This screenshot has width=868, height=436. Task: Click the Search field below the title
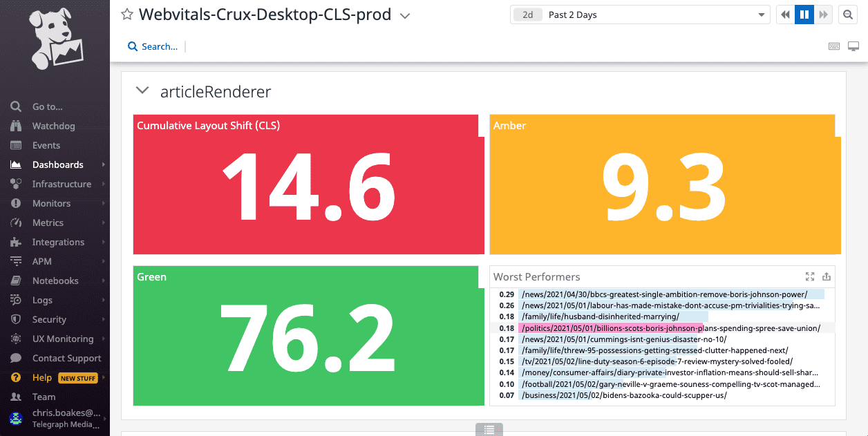tap(152, 46)
